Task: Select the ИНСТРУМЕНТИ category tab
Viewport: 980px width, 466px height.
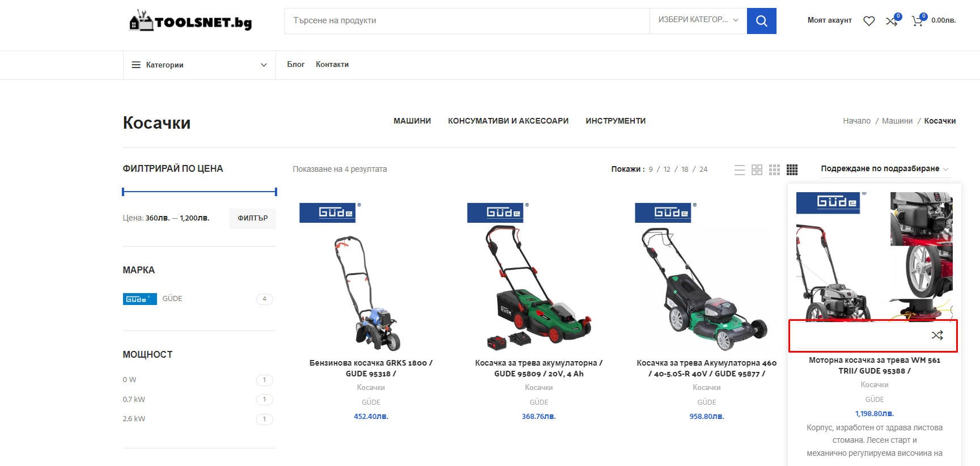Action: coord(616,121)
